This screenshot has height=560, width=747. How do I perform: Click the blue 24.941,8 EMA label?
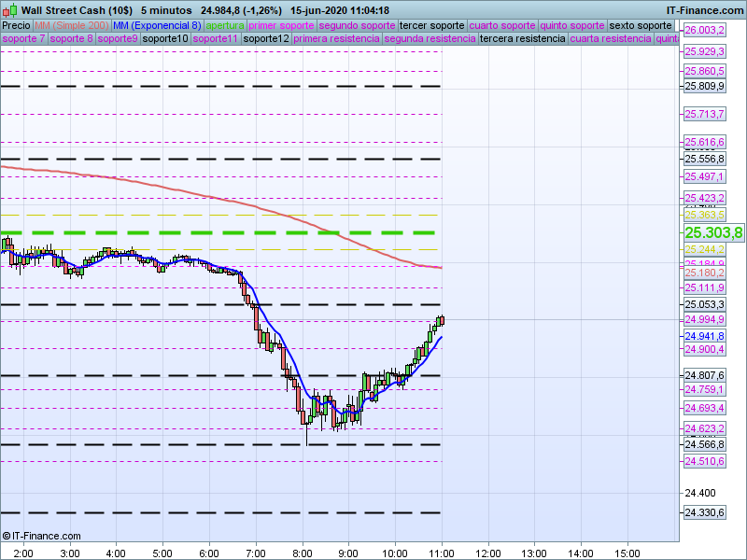pyautogui.click(x=705, y=336)
